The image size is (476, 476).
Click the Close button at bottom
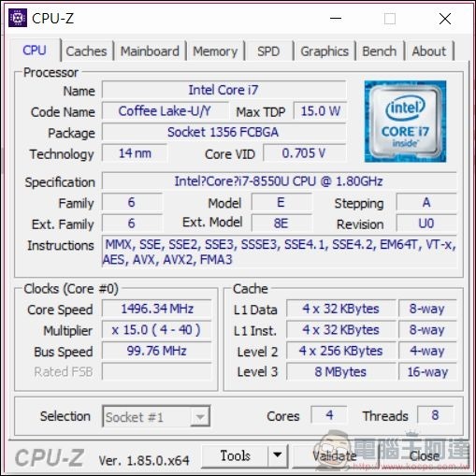[424, 456]
